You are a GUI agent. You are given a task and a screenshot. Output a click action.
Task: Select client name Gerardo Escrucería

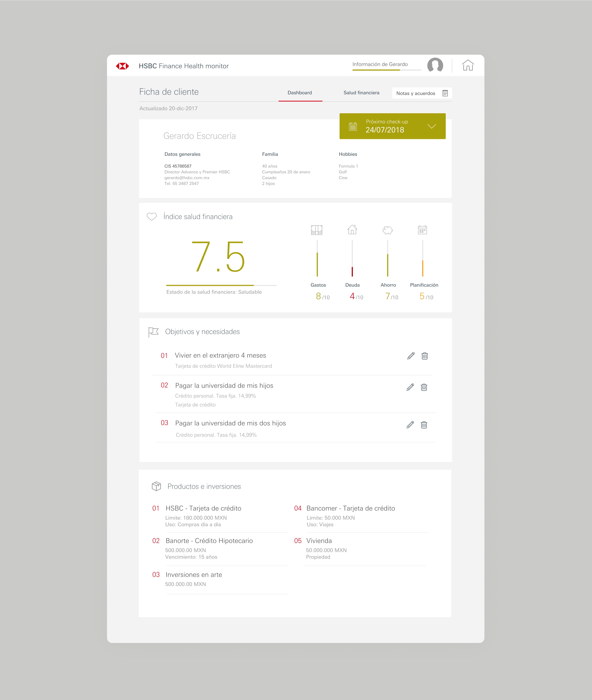coord(199,136)
